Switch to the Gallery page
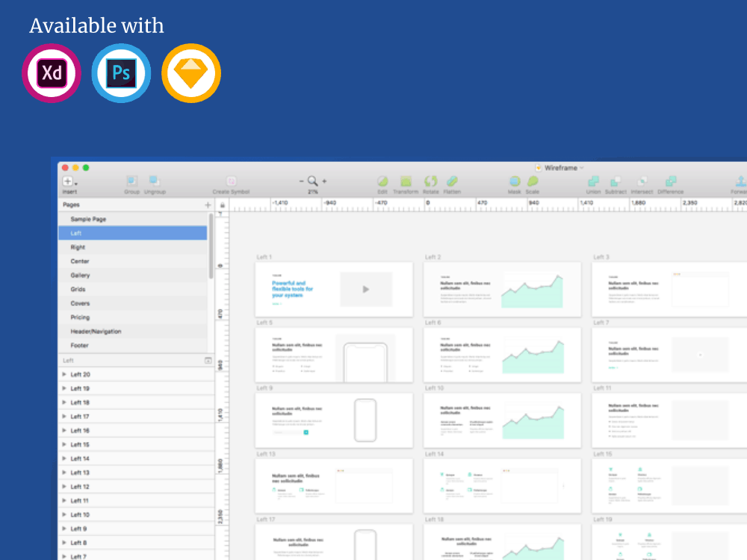Viewport: 747px width, 560px height. coord(82,275)
